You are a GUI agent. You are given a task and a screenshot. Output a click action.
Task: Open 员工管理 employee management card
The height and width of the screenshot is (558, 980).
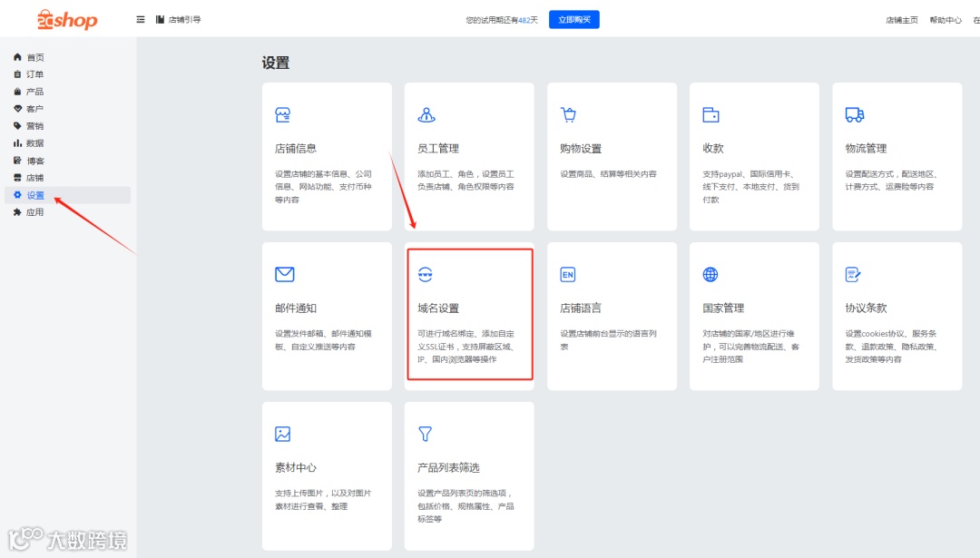[468, 156]
